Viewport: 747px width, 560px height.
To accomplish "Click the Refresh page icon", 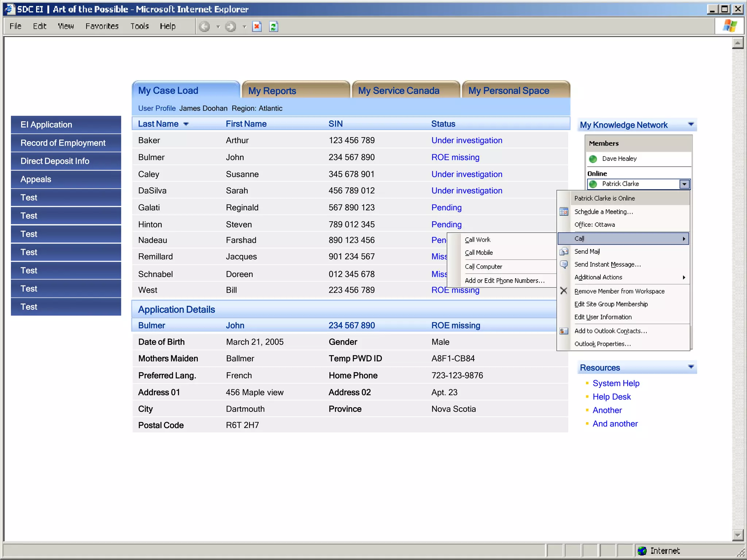I will [x=274, y=27].
